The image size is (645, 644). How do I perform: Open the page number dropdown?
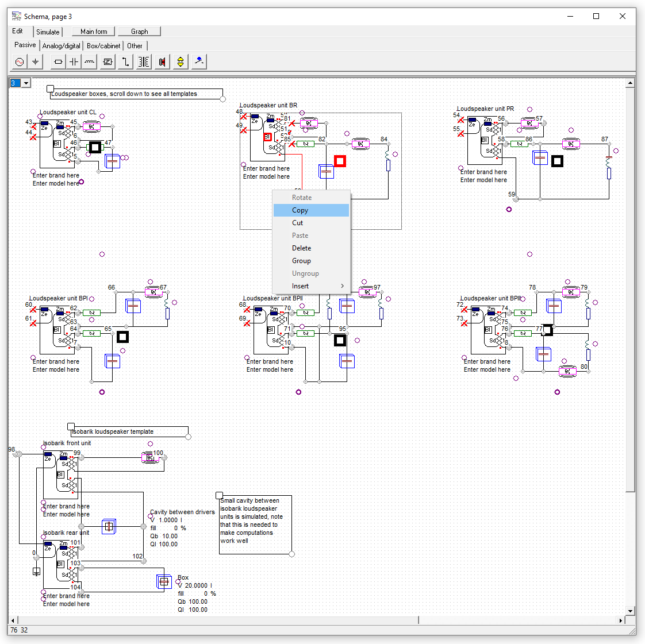coord(26,83)
